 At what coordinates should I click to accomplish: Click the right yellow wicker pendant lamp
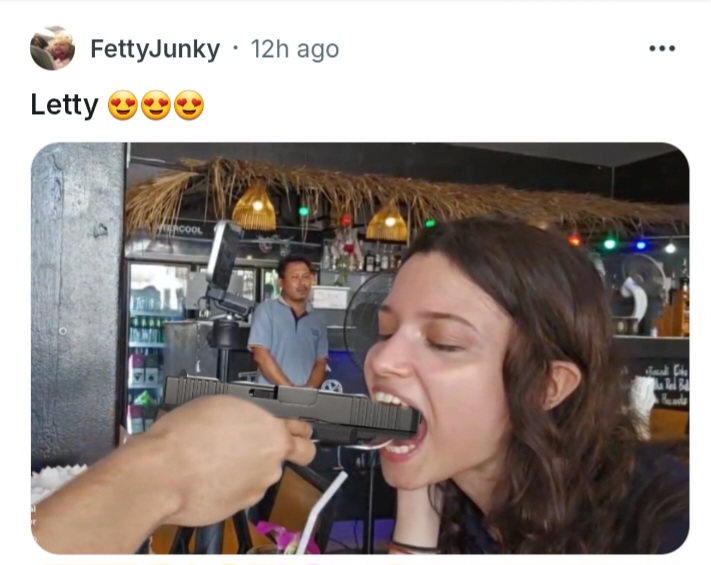(x=387, y=224)
